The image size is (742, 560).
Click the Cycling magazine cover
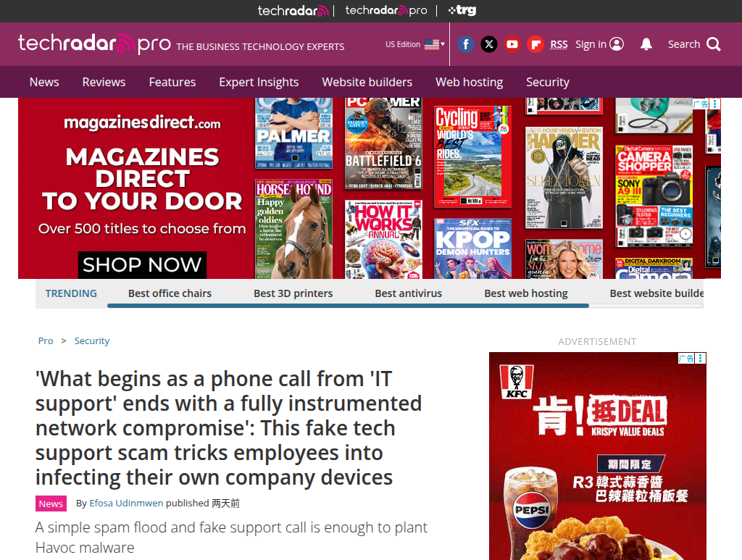pyautogui.click(x=472, y=156)
